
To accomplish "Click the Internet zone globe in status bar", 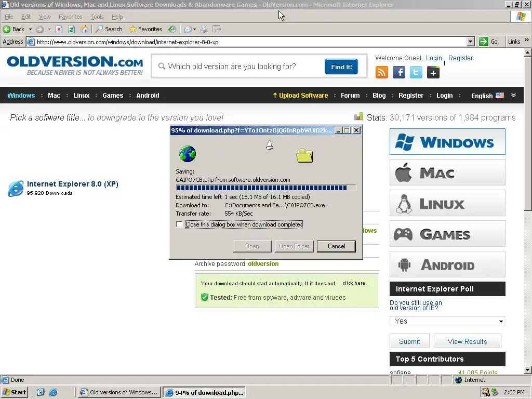I will pos(458,380).
